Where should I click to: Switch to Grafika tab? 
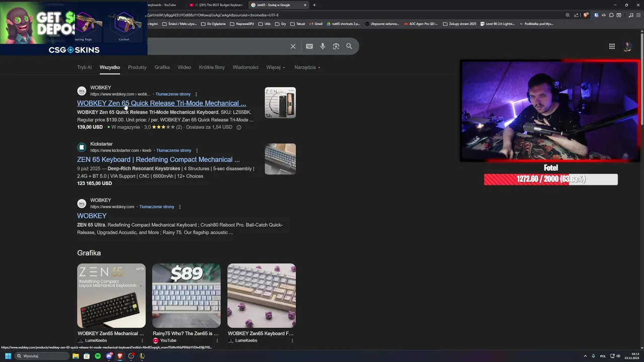pos(162,67)
